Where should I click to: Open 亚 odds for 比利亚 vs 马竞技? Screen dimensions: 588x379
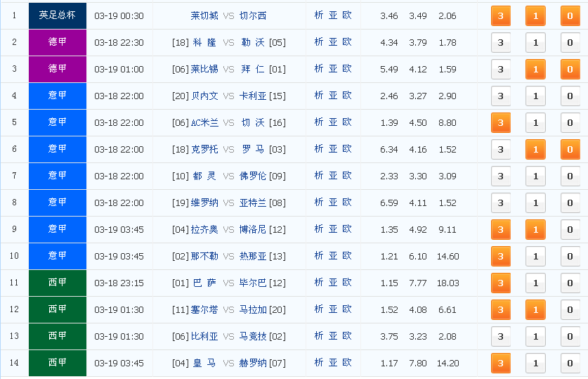(x=333, y=336)
